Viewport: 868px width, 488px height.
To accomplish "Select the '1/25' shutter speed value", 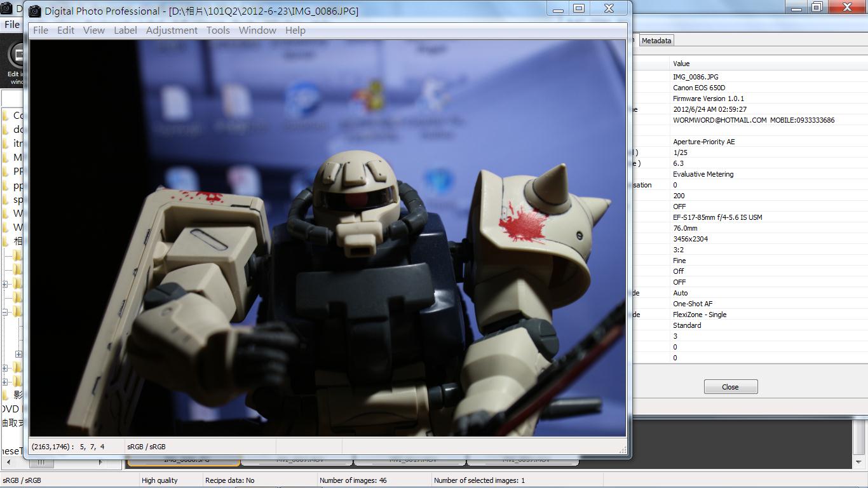I will click(680, 152).
